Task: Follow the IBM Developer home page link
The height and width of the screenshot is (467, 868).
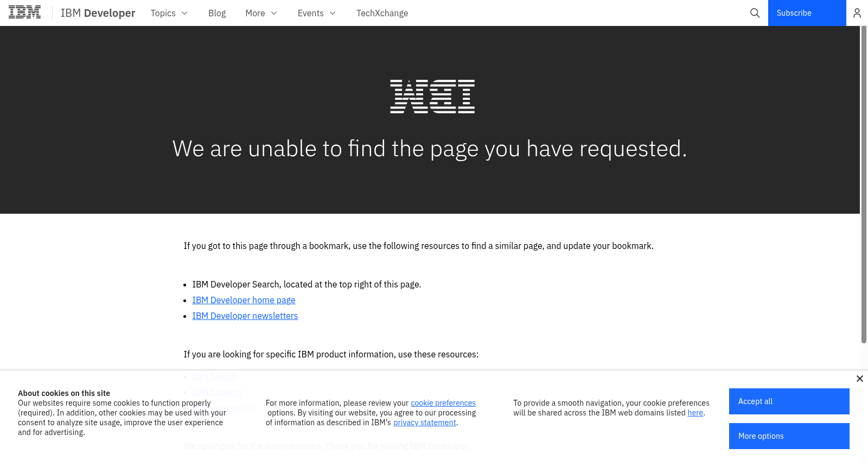Action: pyautogui.click(x=244, y=300)
